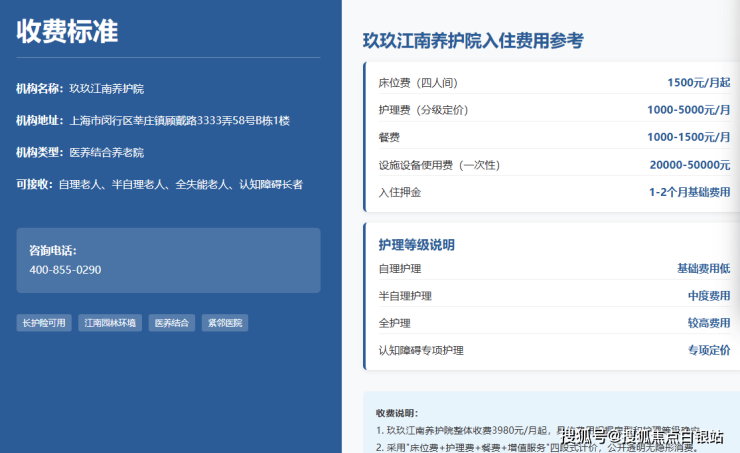Click the 1-2个月基础费用 value
The image size is (740, 453).
pos(690,192)
